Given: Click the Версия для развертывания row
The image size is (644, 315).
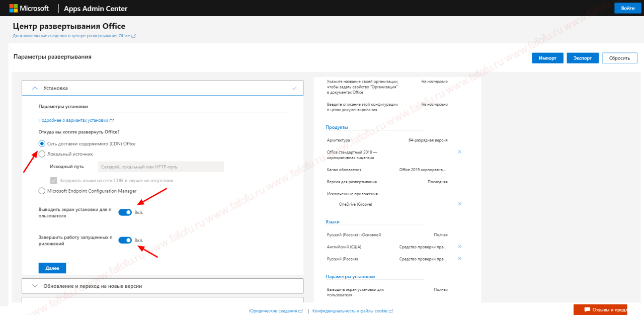Looking at the screenshot, I should (387, 182).
